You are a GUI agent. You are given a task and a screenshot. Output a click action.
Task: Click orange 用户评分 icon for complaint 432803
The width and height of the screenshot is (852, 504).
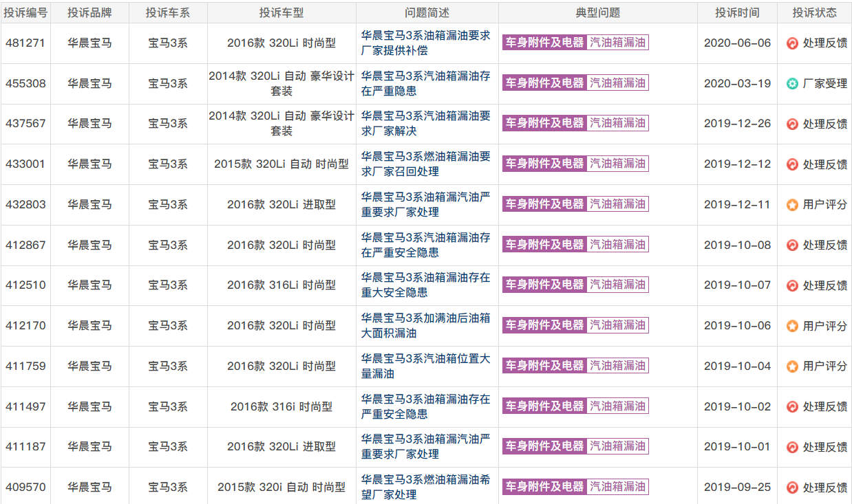coord(792,205)
